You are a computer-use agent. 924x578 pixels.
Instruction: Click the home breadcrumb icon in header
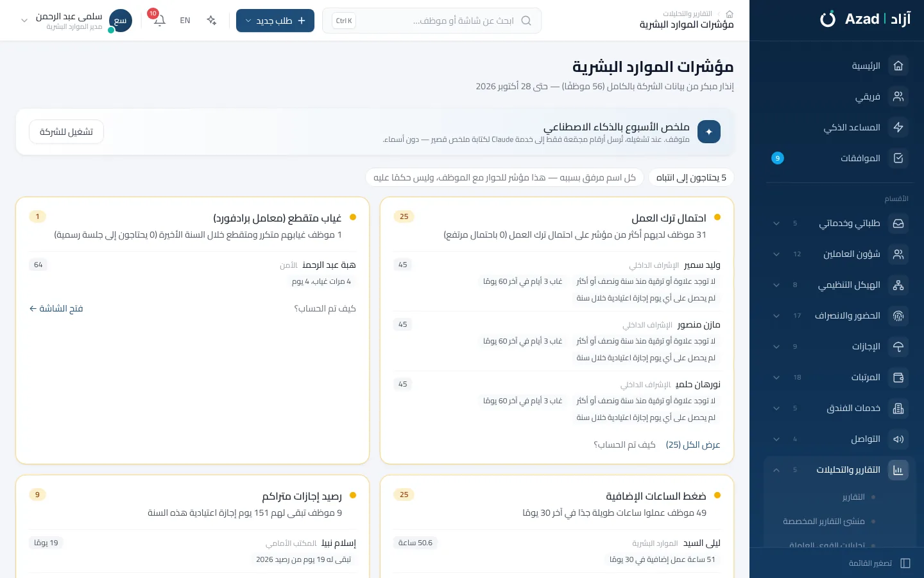click(x=729, y=13)
